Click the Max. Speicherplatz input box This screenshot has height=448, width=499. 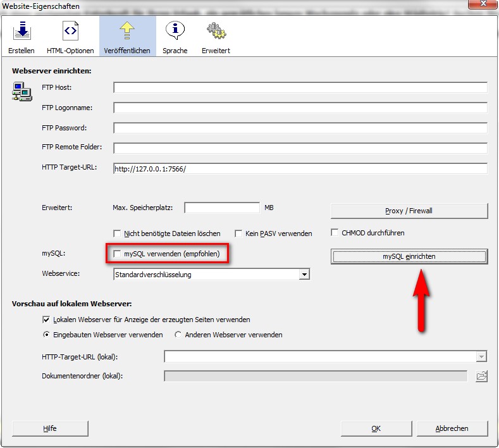click(222, 208)
